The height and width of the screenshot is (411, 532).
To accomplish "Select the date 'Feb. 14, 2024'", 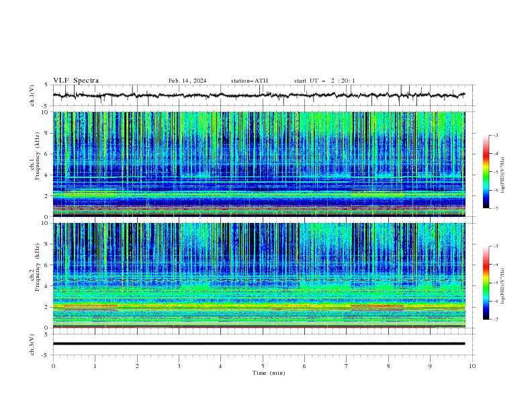I will coord(187,81).
